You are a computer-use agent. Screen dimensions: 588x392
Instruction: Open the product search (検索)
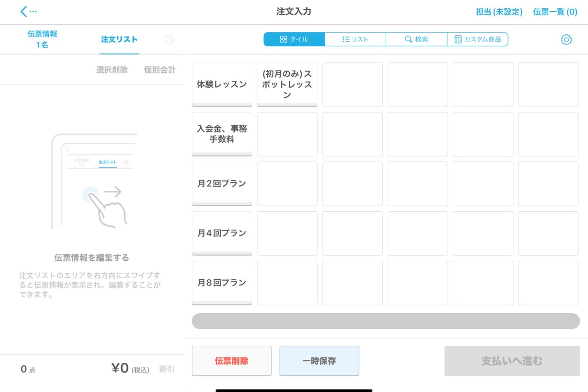417,39
